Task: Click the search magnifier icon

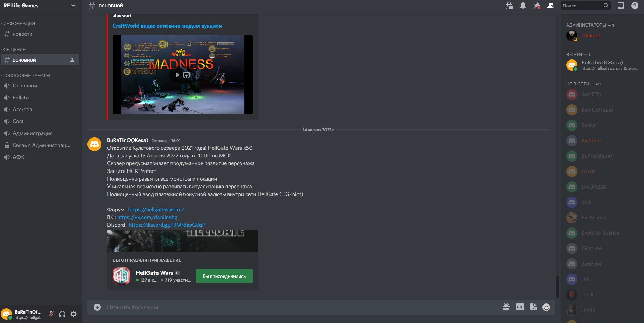Action: tap(606, 6)
